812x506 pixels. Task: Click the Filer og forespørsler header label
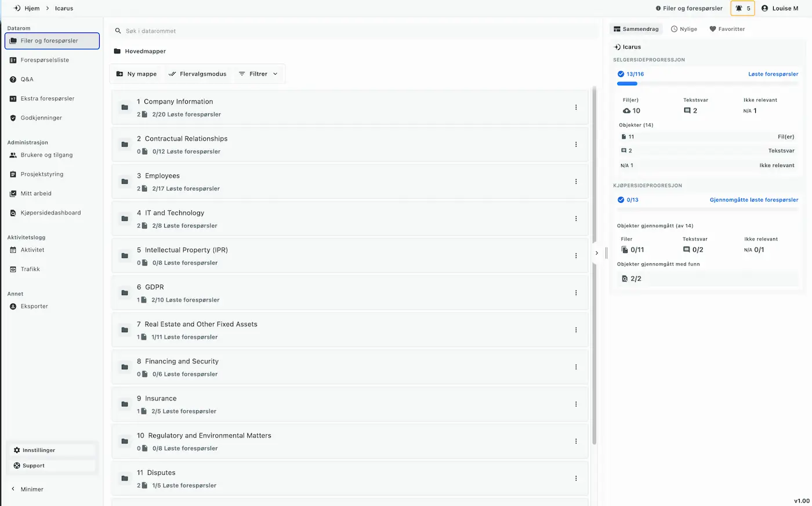(693, 8)
